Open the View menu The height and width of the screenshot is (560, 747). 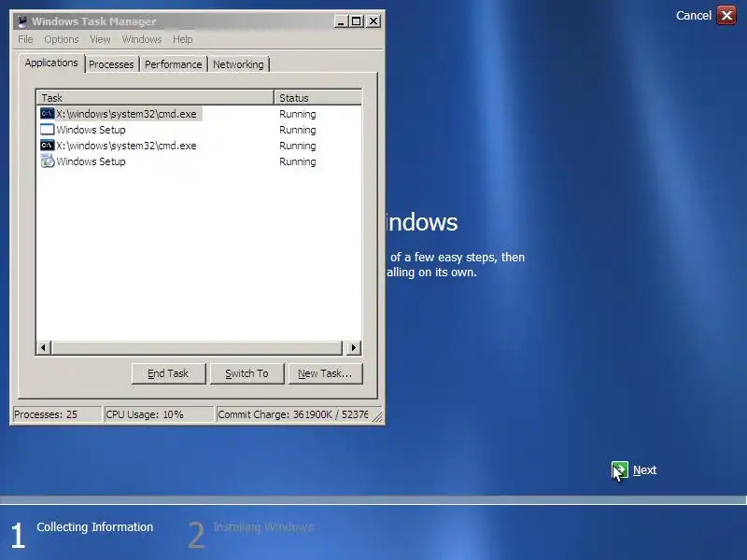(x=100, y=39)
